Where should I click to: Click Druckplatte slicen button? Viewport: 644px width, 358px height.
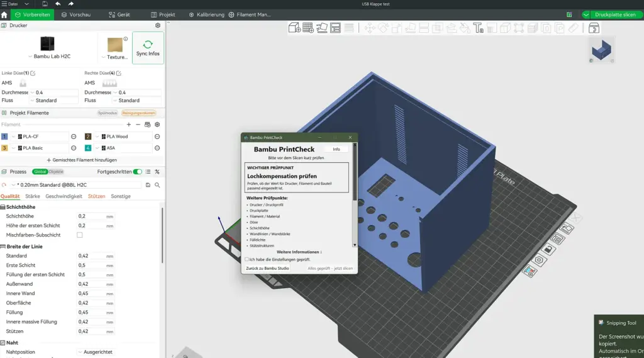pos(615,15)
